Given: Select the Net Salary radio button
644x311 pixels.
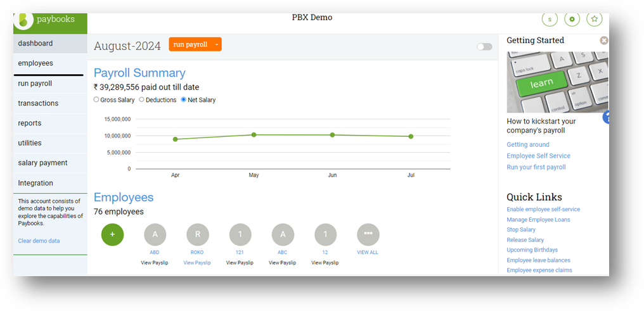Looking at the screenshot, I should tap(184, 99).
